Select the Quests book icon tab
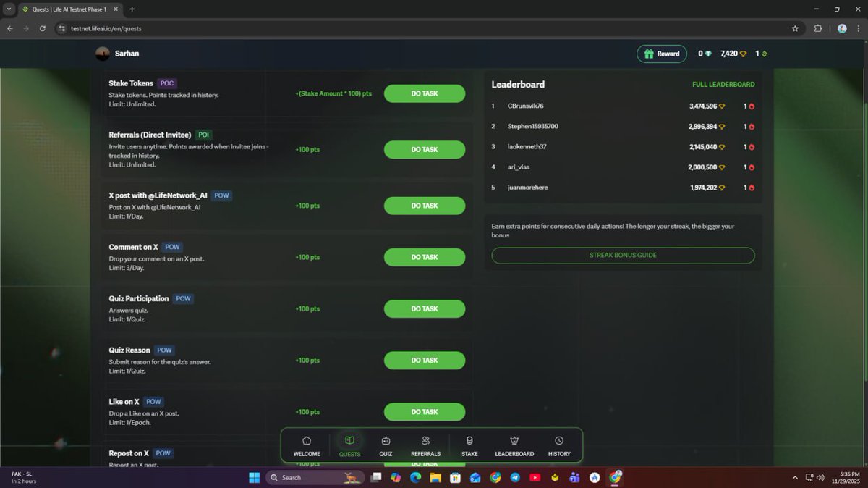Viewport: 868px width, 488px height. [349, 446]
